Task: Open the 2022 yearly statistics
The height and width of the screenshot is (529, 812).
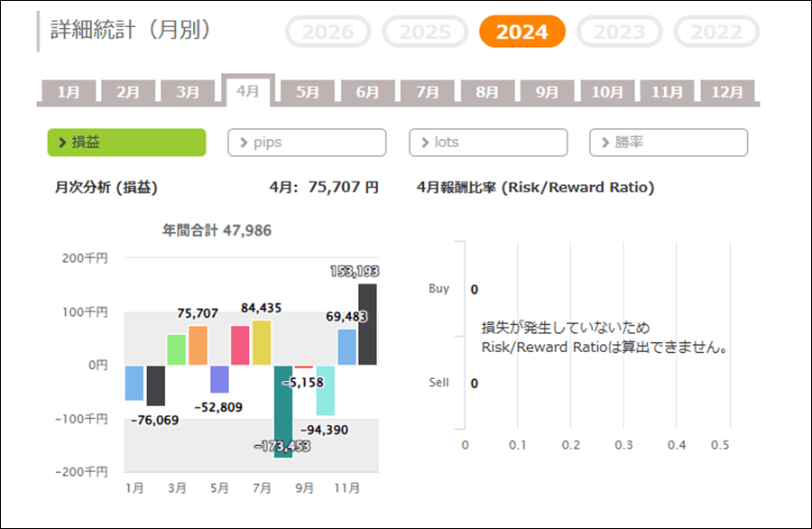Action: pos(716,32)
